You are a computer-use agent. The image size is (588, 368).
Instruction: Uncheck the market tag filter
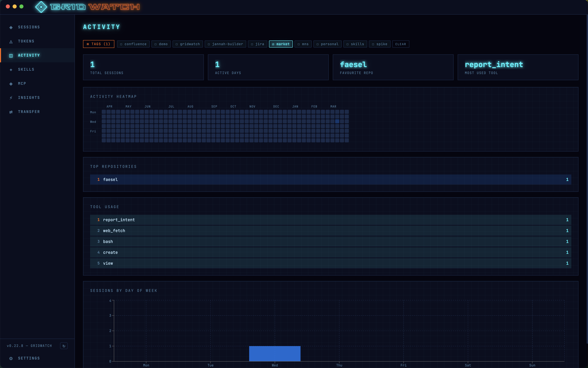pos(281,44)
